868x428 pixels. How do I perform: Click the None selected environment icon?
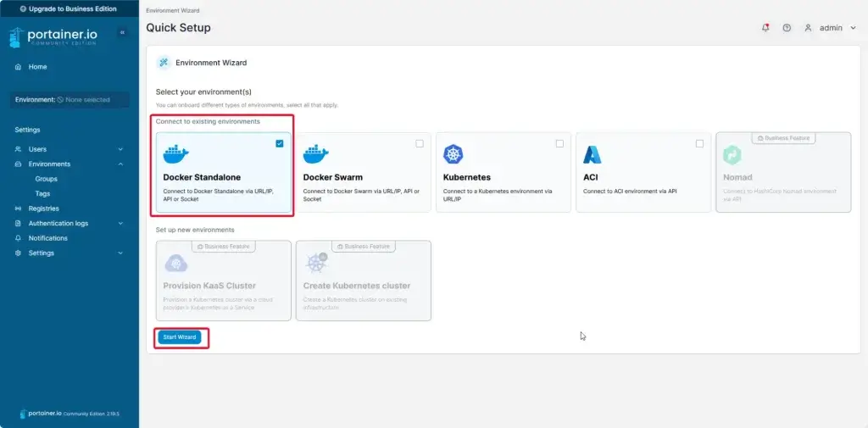(60, 100)
